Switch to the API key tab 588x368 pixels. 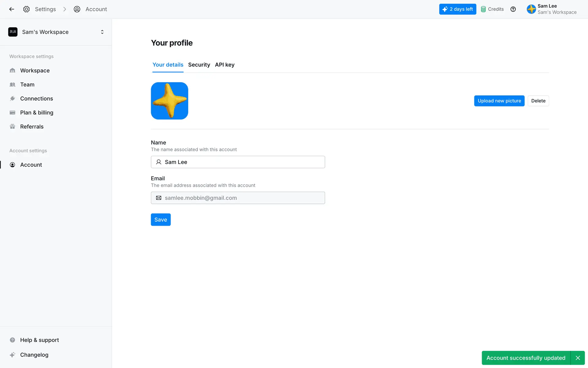tap(224, 65)
